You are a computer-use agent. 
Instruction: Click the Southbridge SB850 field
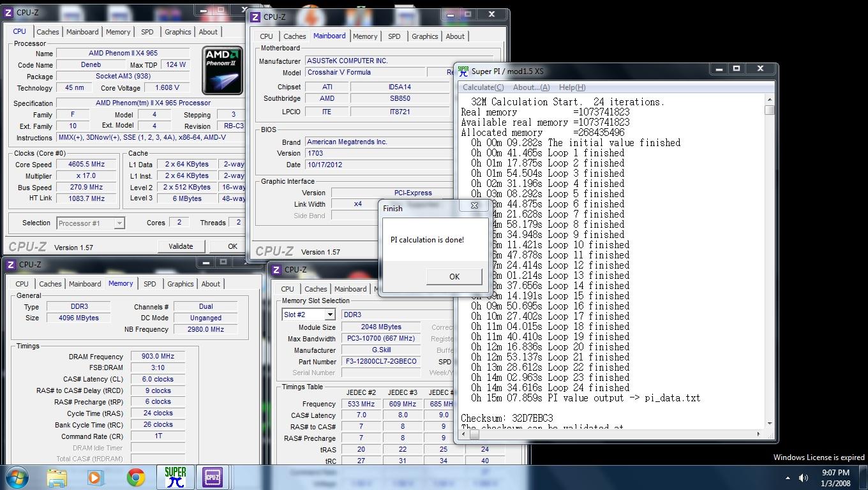pyautogui.click(x=400, y=99)
